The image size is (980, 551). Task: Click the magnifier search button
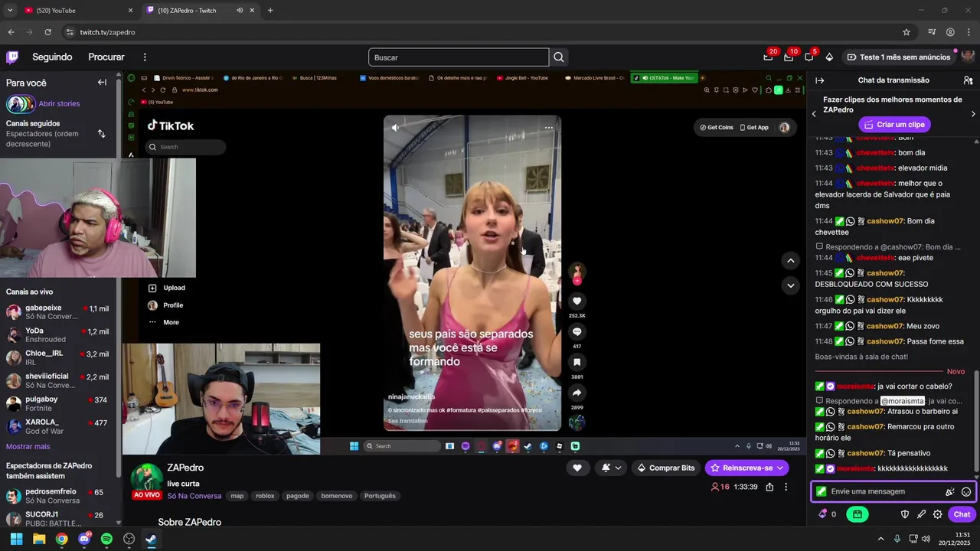click(x=559, y=57)
